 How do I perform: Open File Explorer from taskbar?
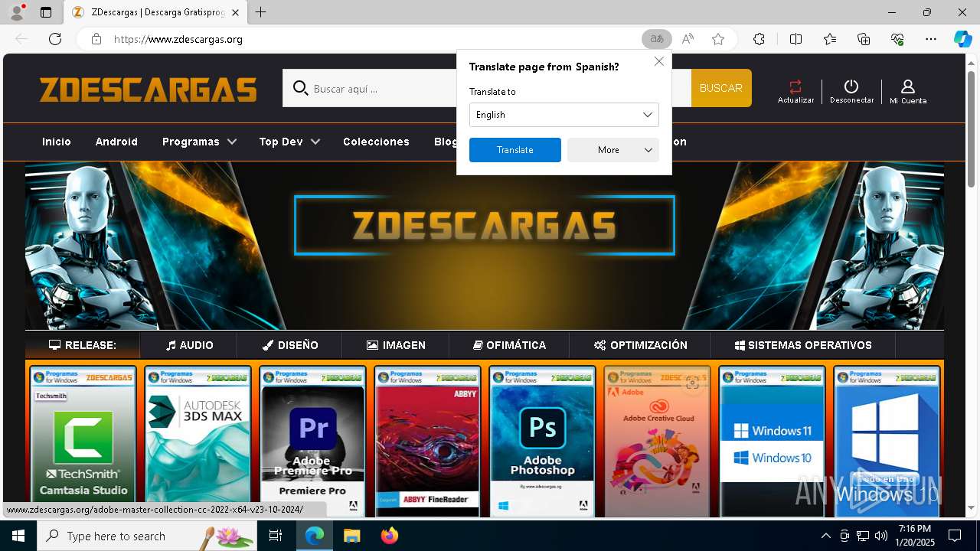click(x=351, y=536)
